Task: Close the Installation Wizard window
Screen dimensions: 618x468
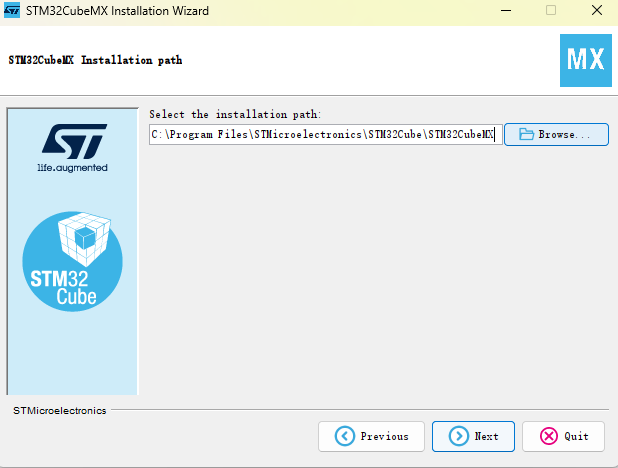Action: coord(597,11)
